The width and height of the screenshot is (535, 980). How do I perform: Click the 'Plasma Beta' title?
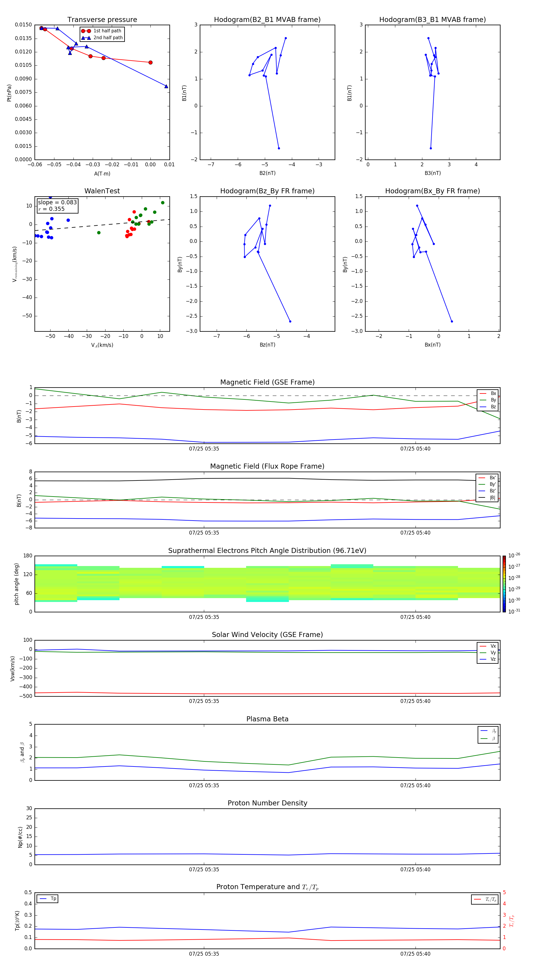coord(267,719)
